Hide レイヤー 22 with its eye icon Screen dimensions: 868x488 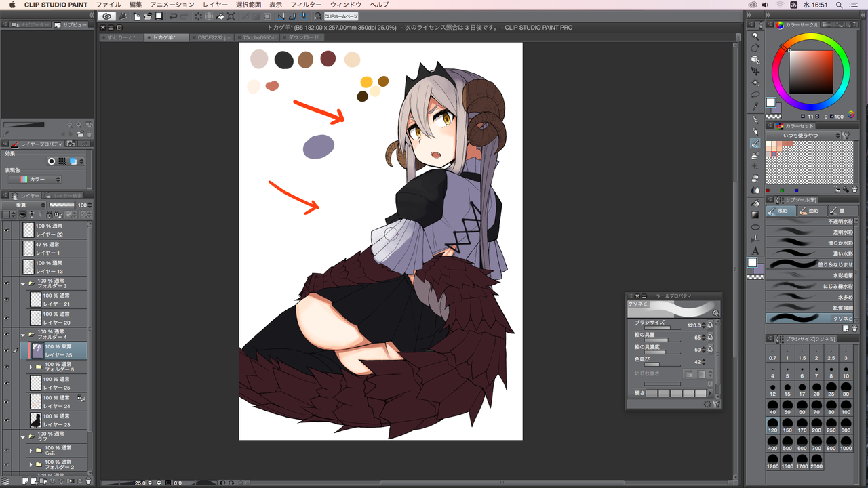pos(6,230)
